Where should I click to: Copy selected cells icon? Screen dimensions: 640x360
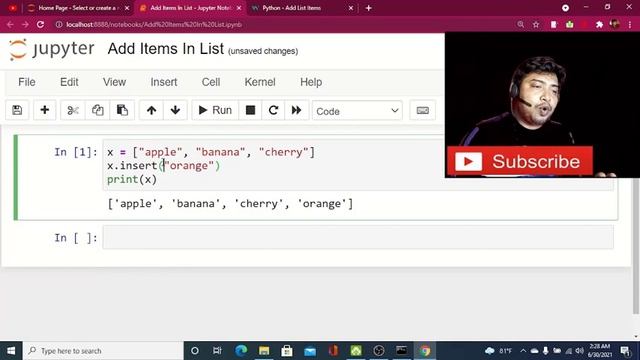(98, 110)
